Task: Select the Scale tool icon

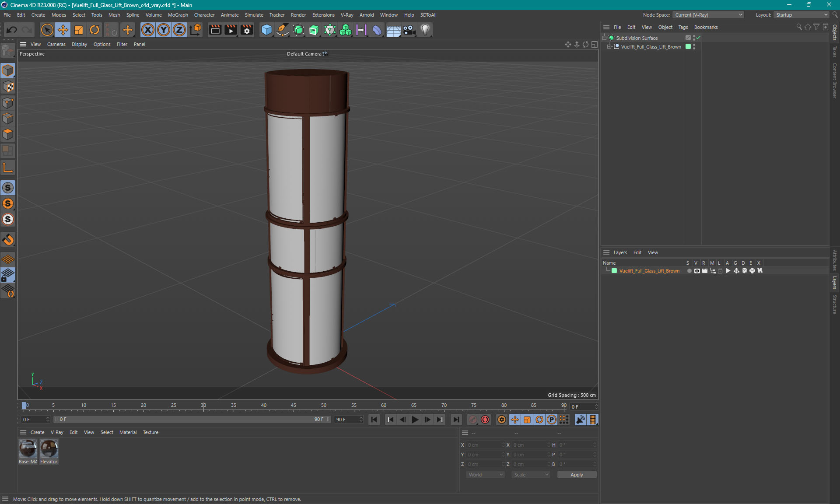Action: [79, 30]
